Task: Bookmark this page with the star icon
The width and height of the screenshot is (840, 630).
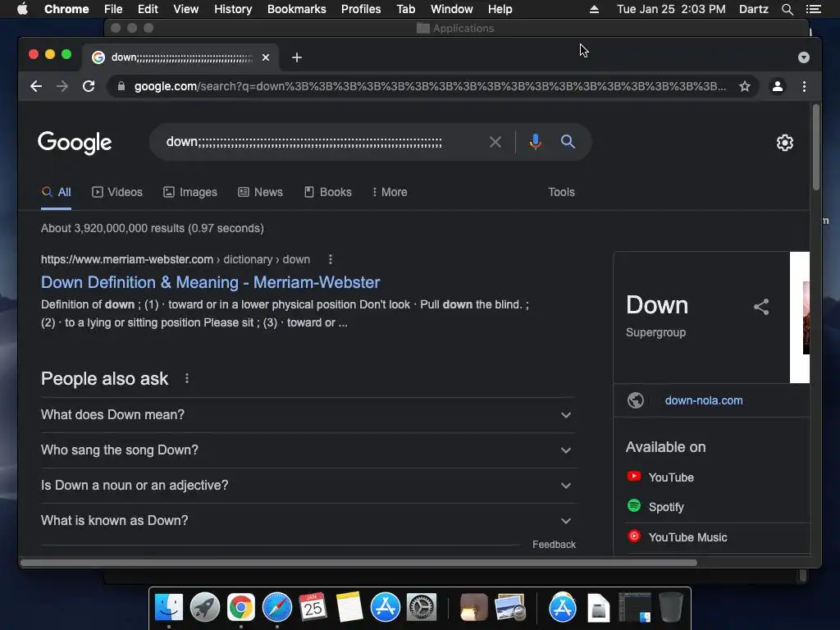Action: [745, 86]
